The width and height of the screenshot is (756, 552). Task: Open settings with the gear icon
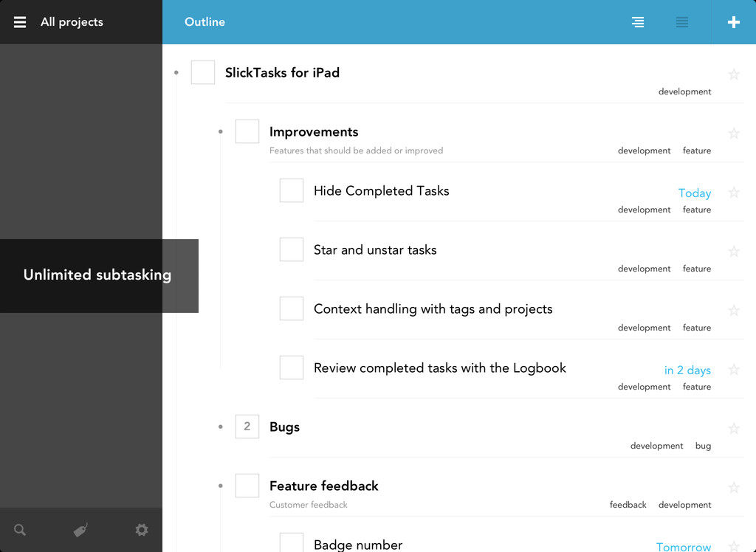pyautogui.click(x=141, y=530)
